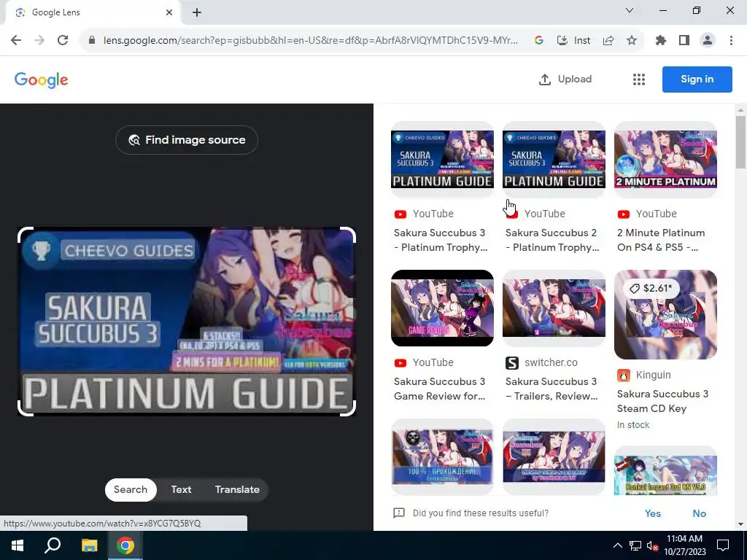Click the Google icon in address bar
Image resolution: width=747 pixels, height=560 pixels.
point(539,41)
